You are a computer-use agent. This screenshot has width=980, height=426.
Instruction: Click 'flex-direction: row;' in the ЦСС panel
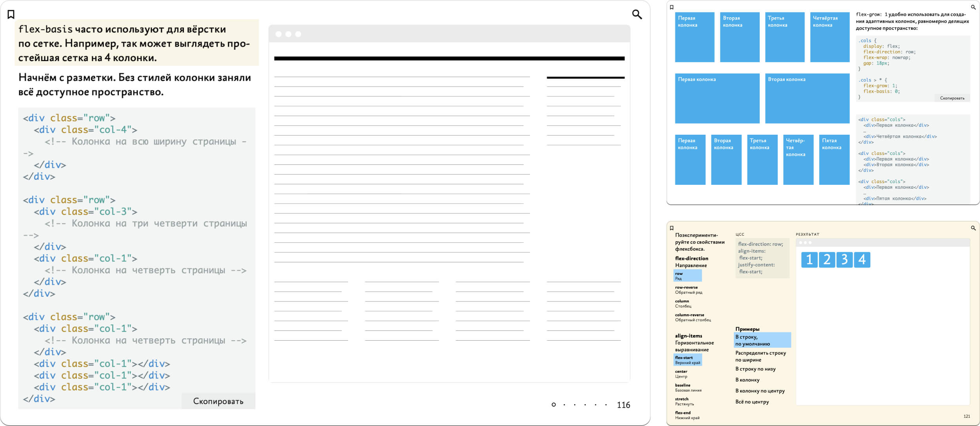(760, 244)
